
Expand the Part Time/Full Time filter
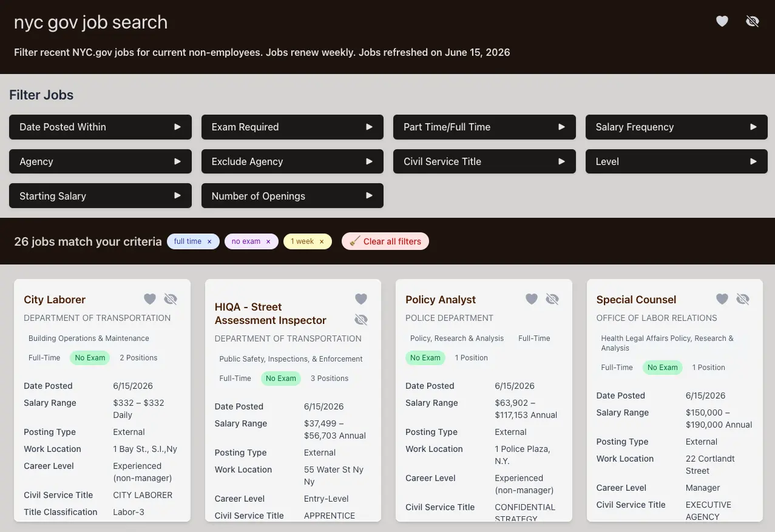click(484, 127)
